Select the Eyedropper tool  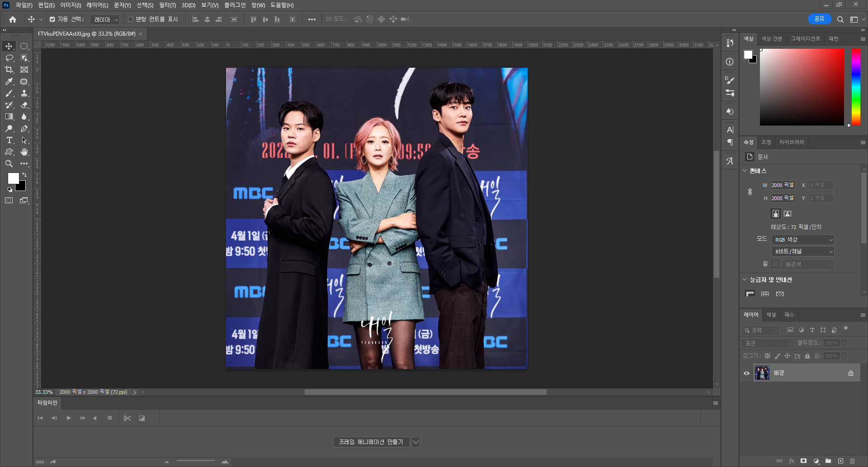[9, 81]
